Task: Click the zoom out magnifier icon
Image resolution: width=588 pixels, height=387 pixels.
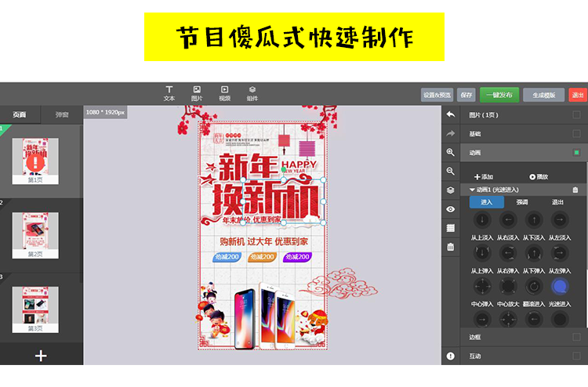Action: pyautogui.click(x=450, y=171)
